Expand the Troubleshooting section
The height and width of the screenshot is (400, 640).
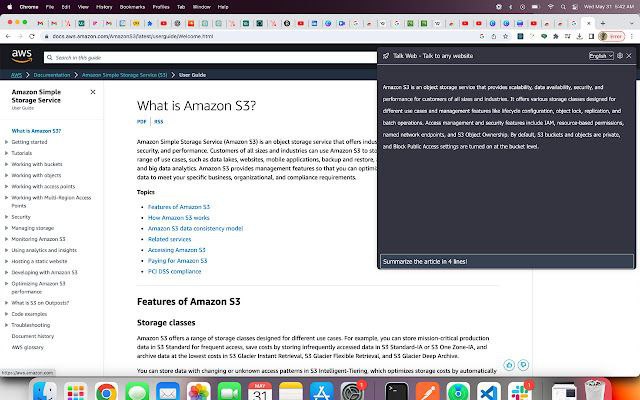pyautogui.click(x=7, y=325)
